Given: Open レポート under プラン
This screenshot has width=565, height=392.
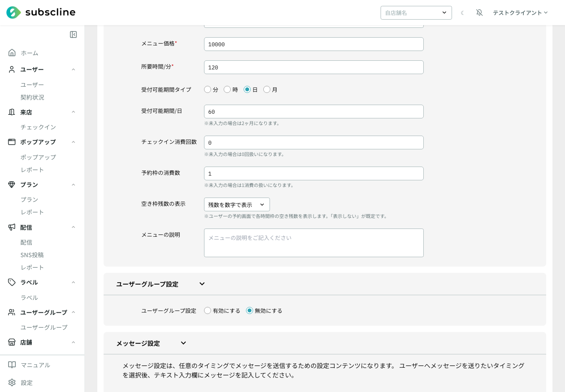Looking at the screenshot, I should click(x=32, y=212).
